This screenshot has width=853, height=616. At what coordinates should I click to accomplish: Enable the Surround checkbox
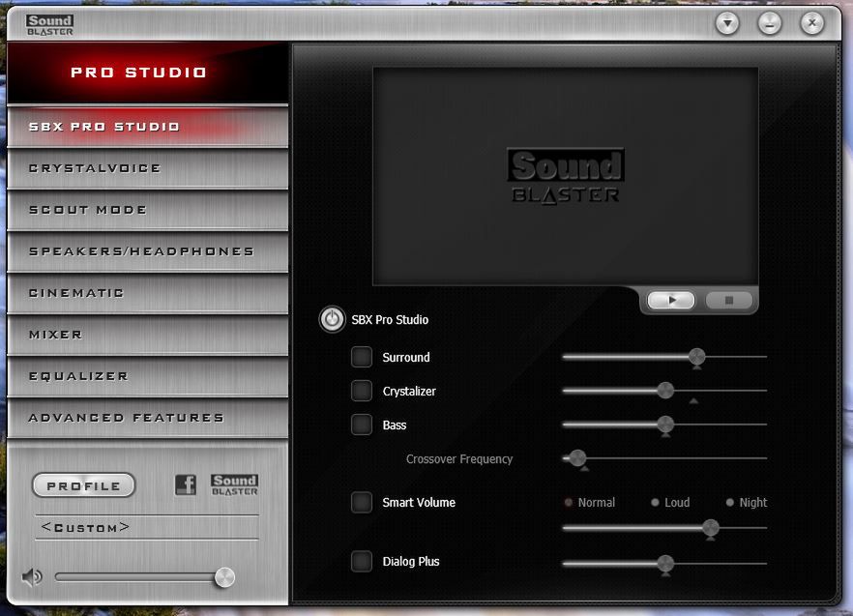(362, 357)
